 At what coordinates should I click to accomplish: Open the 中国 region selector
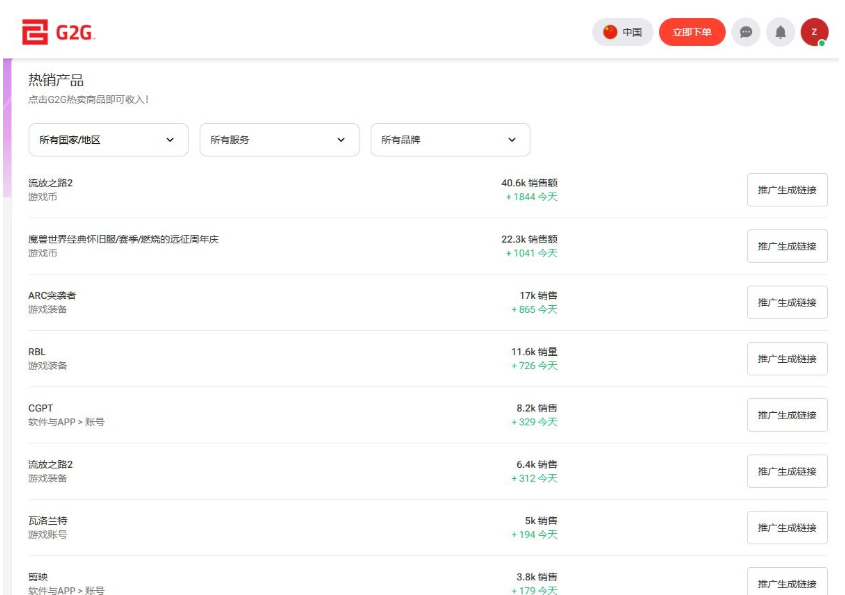point(622,32)
